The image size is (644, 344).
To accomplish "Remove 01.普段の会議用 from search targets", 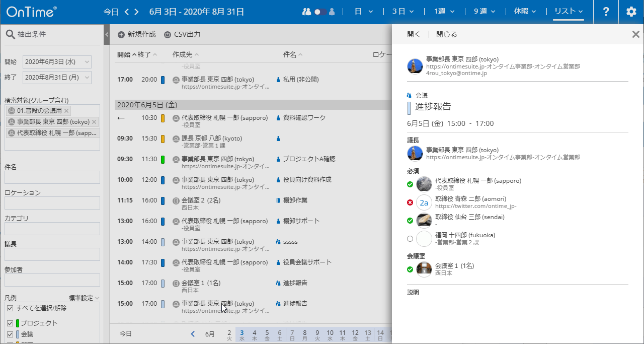I will pos(67,111).
